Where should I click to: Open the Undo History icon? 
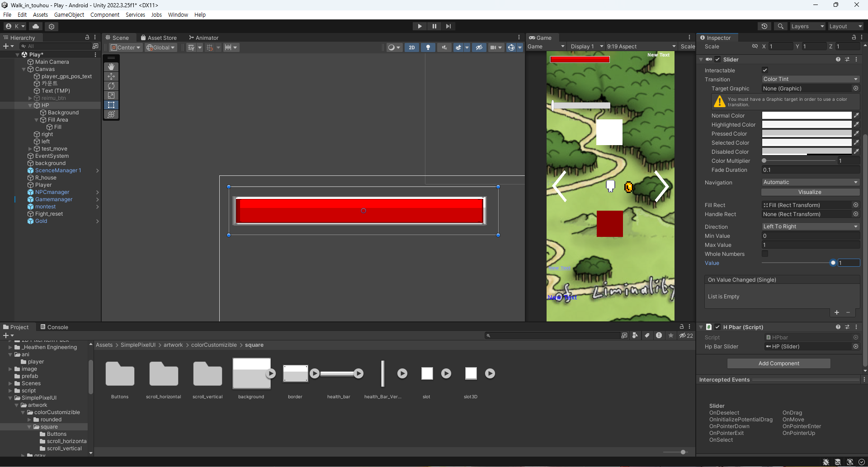coord(764,26)
